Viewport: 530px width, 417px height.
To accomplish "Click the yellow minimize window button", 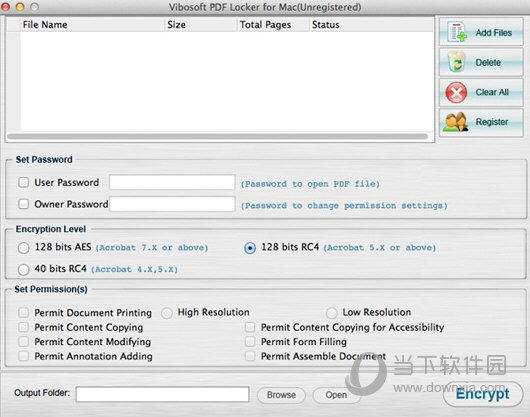I will pos(20,7).
